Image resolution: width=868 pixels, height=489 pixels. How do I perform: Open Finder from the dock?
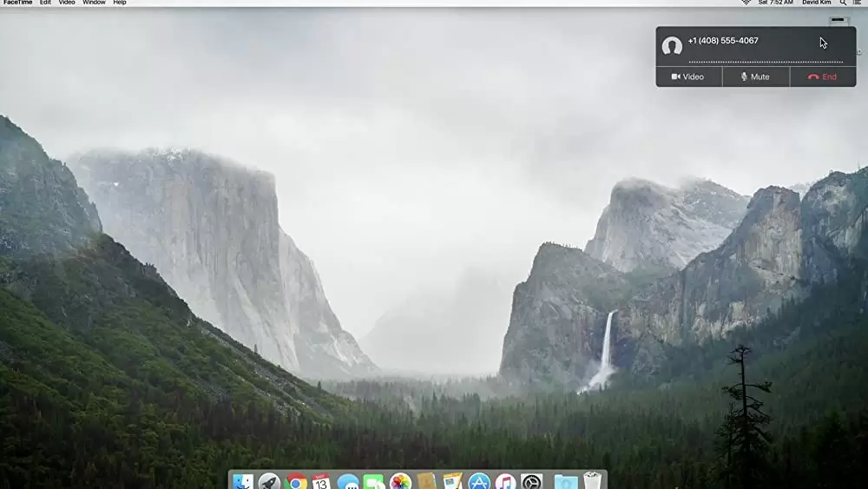243,481
